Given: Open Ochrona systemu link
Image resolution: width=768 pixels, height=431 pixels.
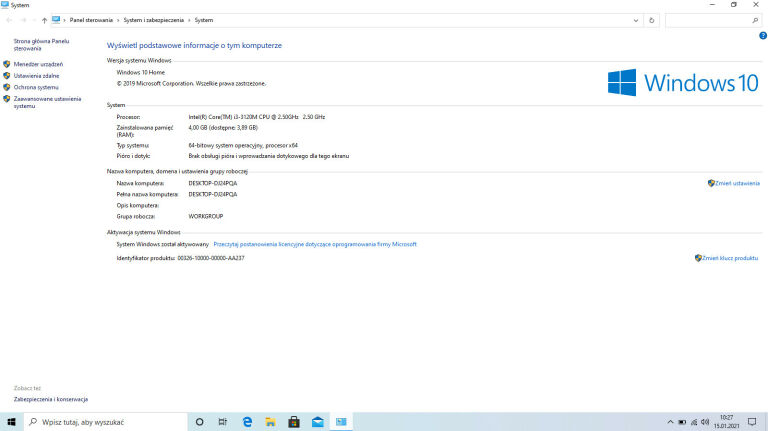Looking at the screenshot, I should point(36,87).
